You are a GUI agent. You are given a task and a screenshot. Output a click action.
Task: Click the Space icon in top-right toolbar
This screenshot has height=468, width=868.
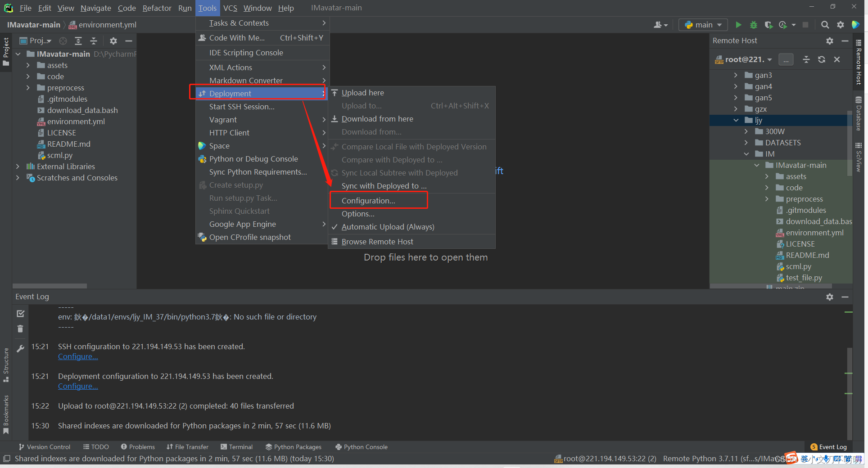pos(856,25)
